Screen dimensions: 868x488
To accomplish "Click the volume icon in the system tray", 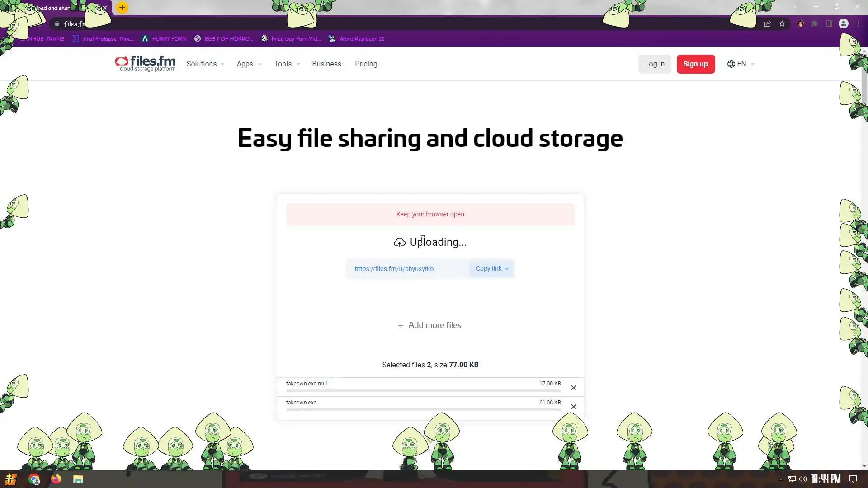I will (x=802, y=479).
